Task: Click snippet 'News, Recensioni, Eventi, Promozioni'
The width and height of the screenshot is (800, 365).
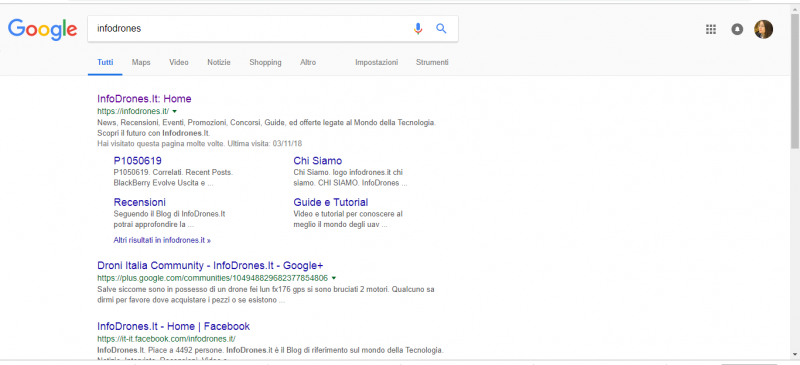Action: (x=266, y=128)
